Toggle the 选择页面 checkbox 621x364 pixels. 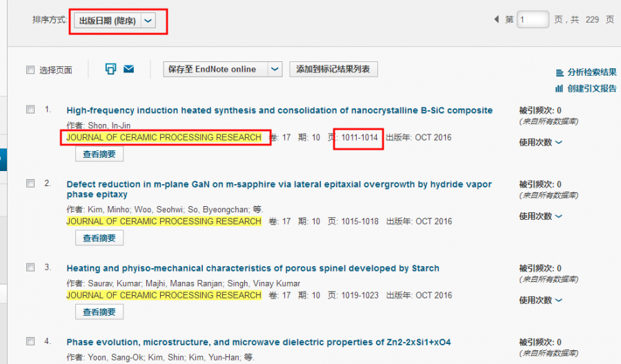point(30,70)
